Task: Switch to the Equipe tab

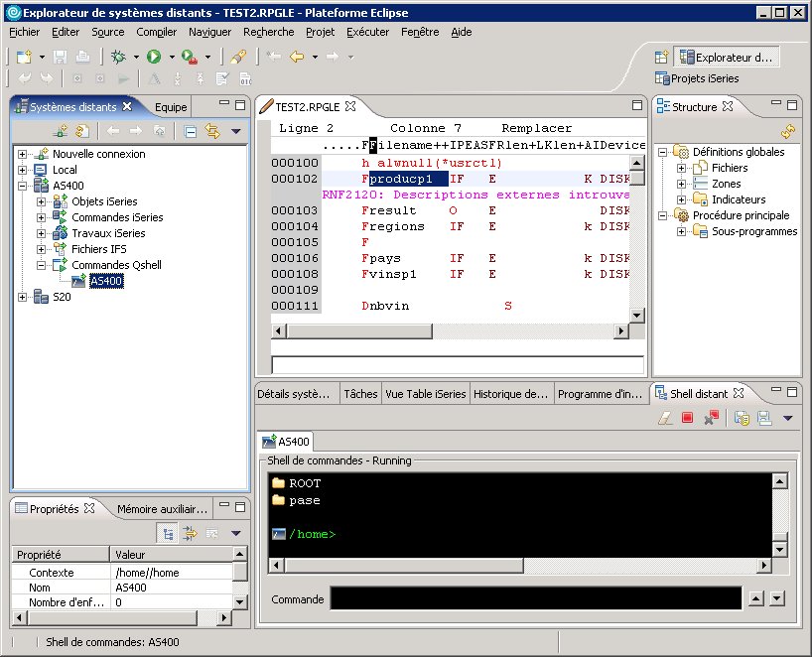Action: coord(171,107)
